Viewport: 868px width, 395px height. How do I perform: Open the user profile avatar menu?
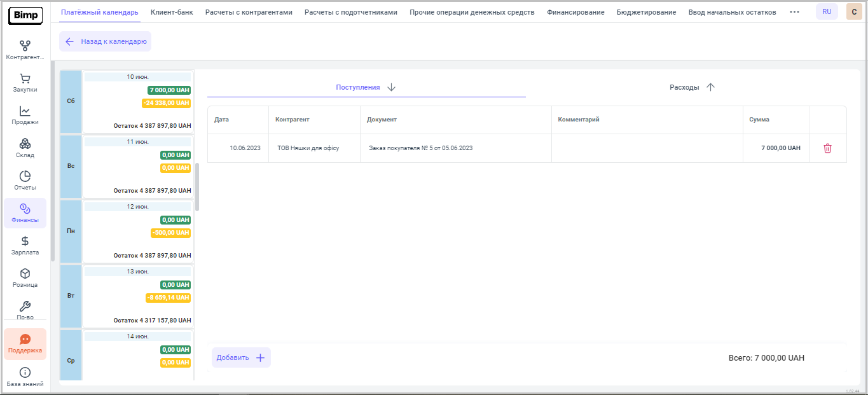pyautogui.click(x=854, y=12)
